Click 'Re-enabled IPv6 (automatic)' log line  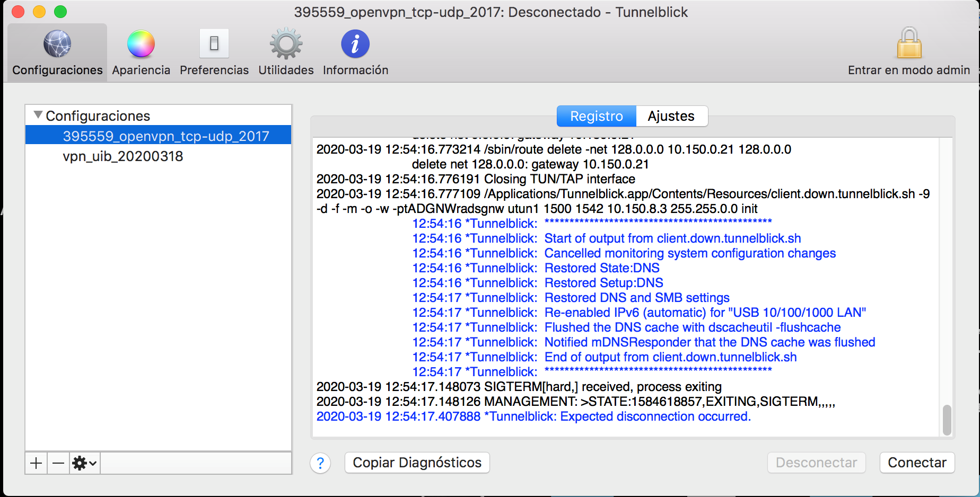[640, 313]
